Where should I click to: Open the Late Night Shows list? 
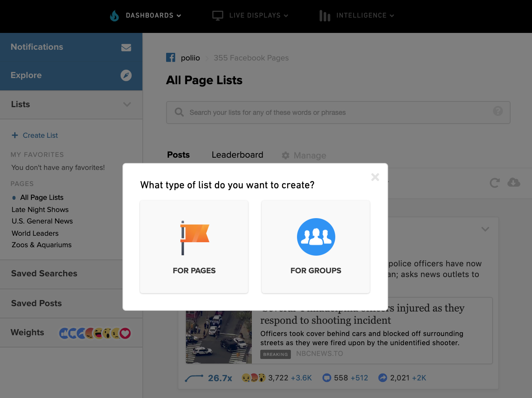(x=40, y=210)
